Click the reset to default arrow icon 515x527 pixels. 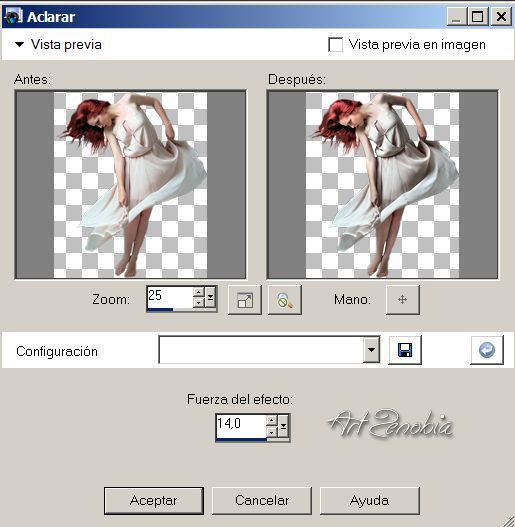pyautogui.click(x=487, y=350)
